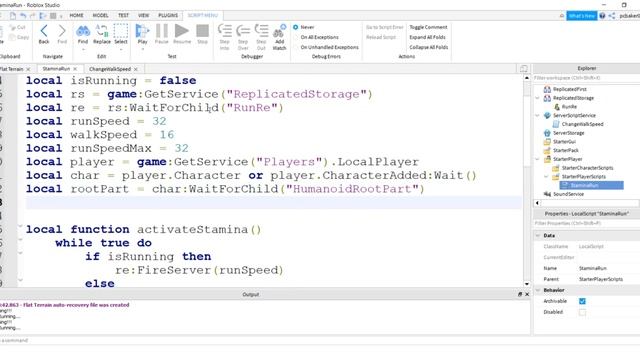This screenshot has height=360, width=640.
Task: Click Toggle Comment action
Action: click(x=428, y=27)
